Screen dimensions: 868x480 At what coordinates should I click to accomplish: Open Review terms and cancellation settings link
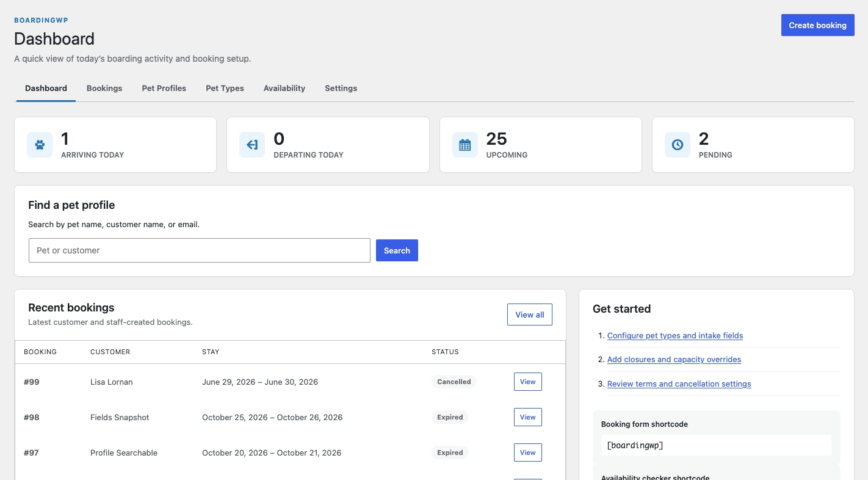pos(679,384)
